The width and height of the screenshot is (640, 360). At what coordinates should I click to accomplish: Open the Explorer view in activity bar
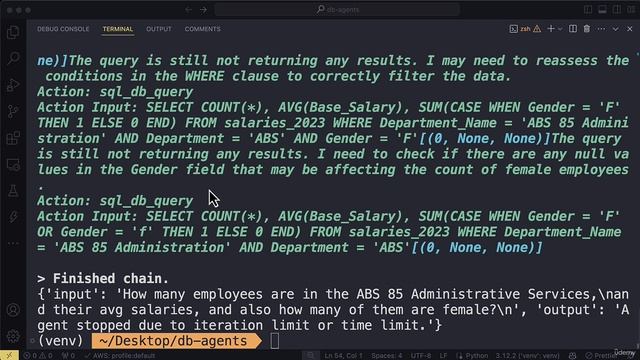(x=13, y=32)
